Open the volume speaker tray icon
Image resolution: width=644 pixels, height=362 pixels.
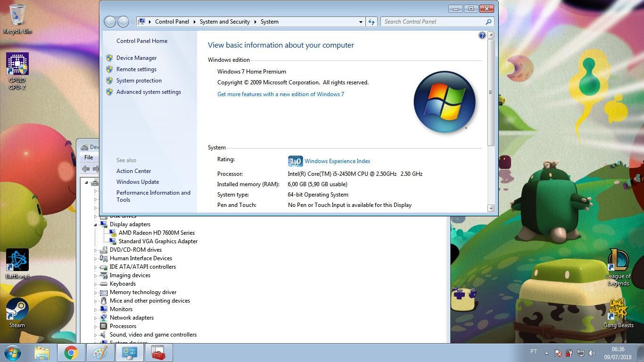tap(592, 353)
